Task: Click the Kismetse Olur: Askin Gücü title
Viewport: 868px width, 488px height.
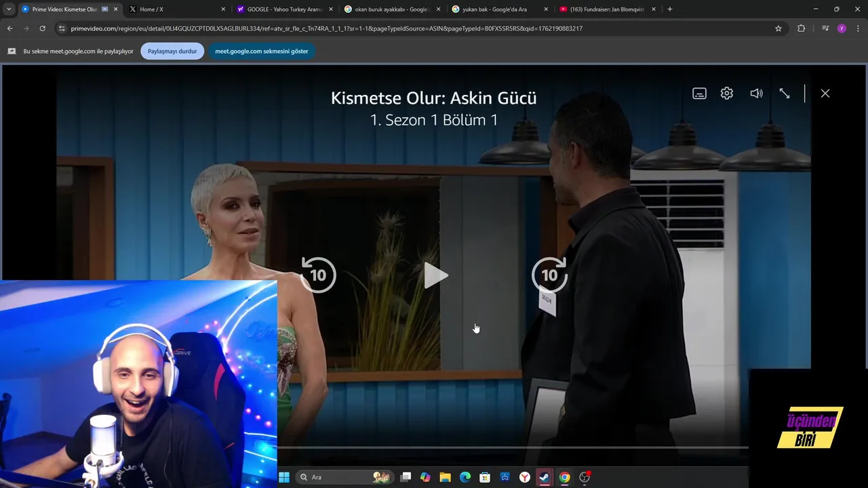Action: coord(434,98)
